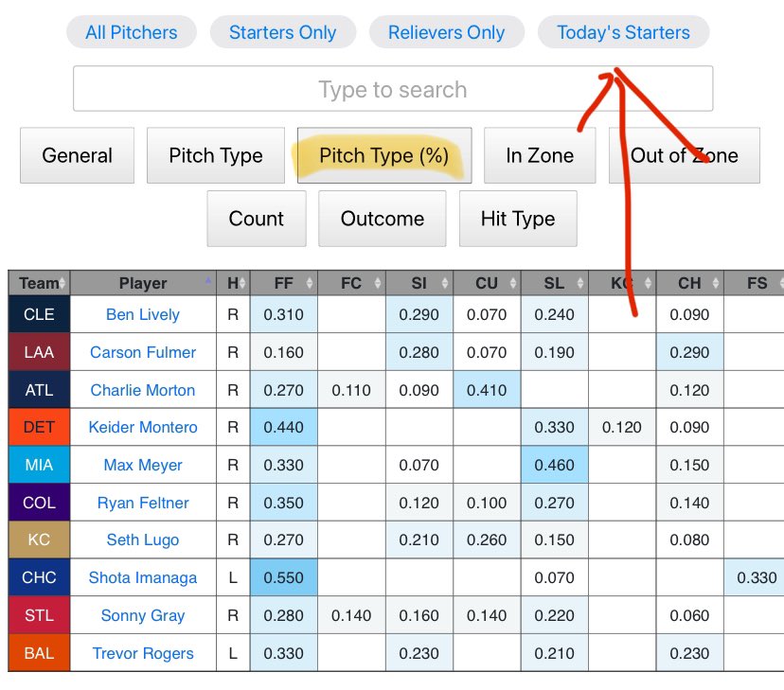Select the CLE team cell

(x=39, y=314)
